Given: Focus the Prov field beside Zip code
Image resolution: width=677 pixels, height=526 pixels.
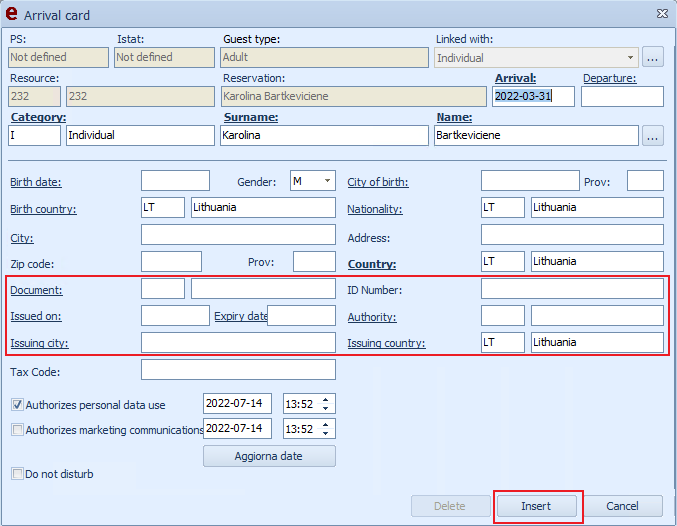Looking at the screenshot, I should [x=314, y=262].
